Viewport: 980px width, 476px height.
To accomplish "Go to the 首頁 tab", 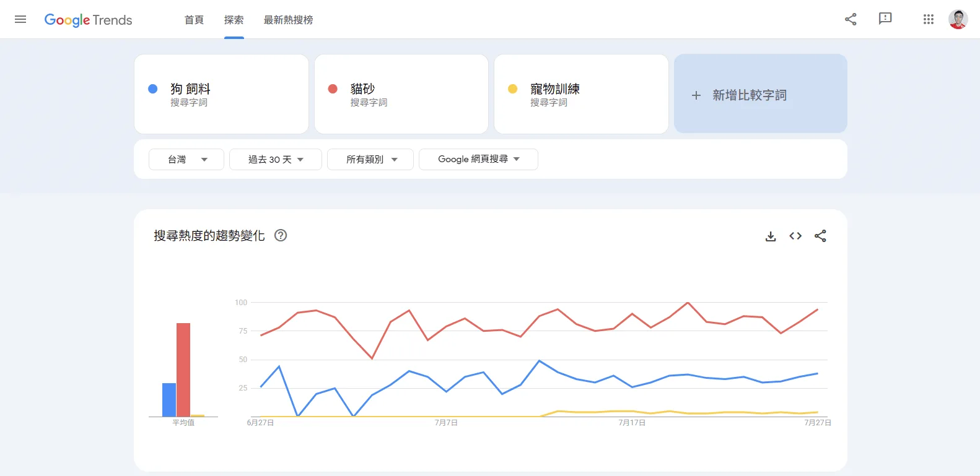I will pos(194,20).
